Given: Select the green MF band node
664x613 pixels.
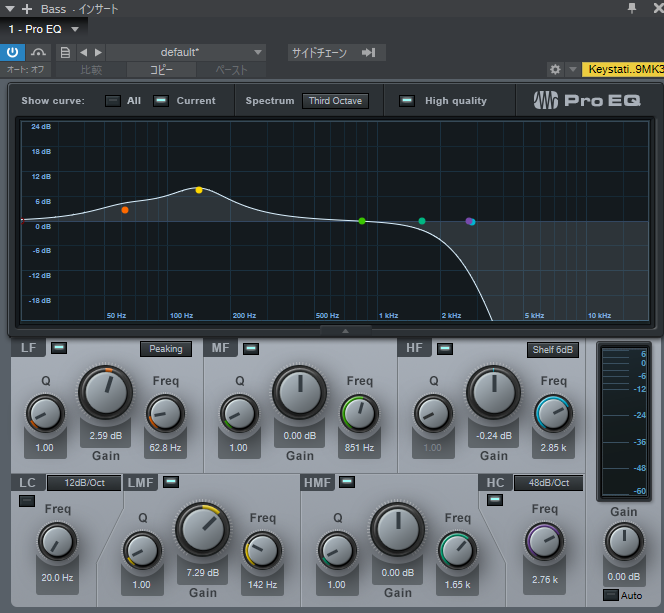Looking at the screenshot, I should [362, 221].
